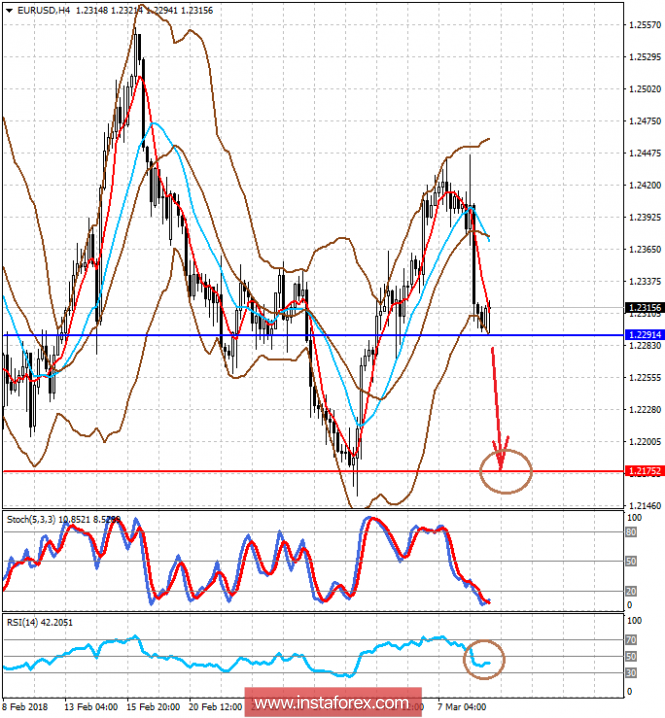Click the 1.21752 red price tag
The height and width of the screenshot is (718, 665).
click(645, 471)
